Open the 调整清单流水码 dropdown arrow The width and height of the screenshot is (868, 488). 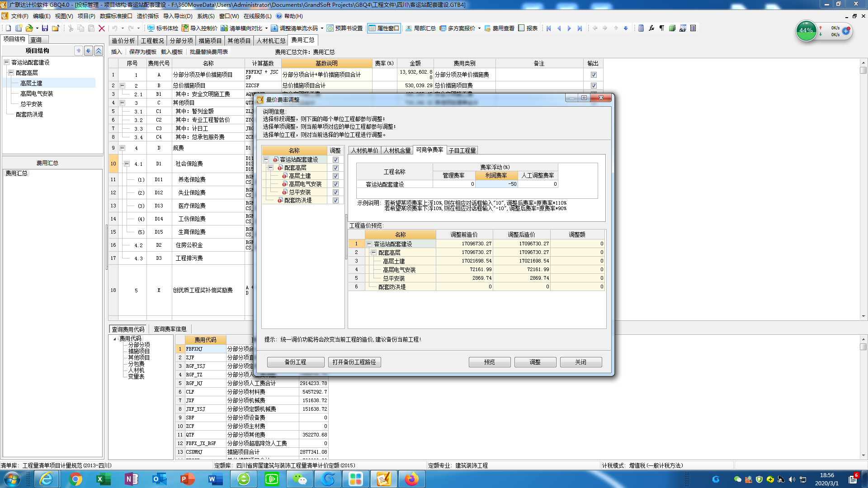pyautogui.click(x=322, y=28)
